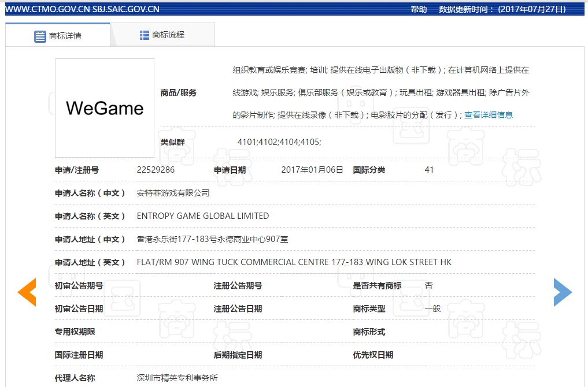Click the WWW.CTMO.GOV.CN header text

point(46,9)
